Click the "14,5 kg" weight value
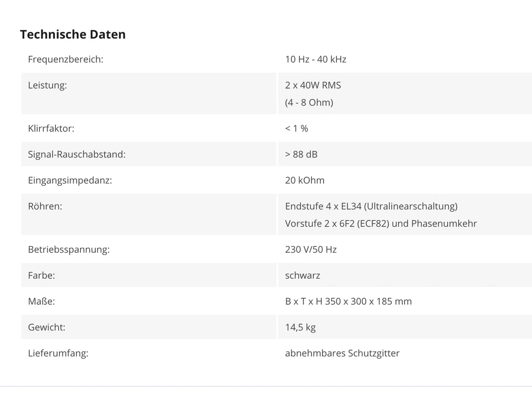 [x=300, y=328]
